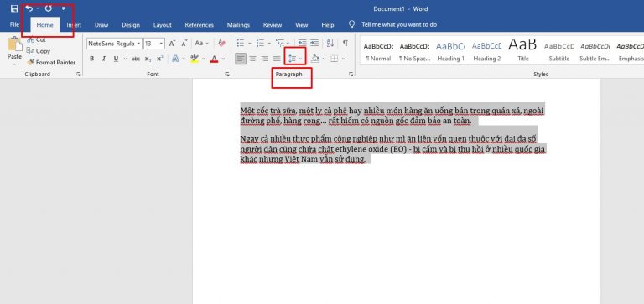
Task: Click Tell me what you want to do
Action: (399, 24)
